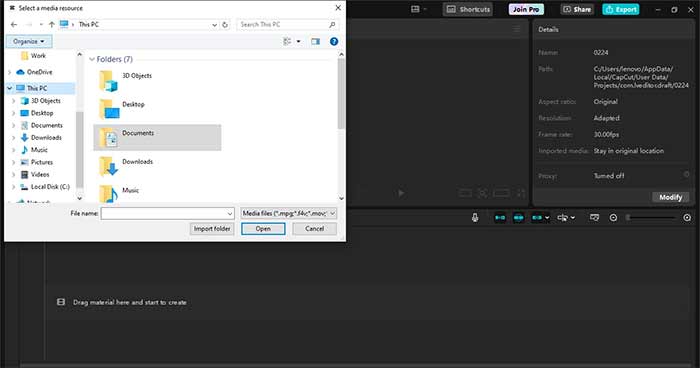700x368 pixels.
Task: Click the search magnifier icon in dialog
Action: pyautogui.click(x=332, y=25)
